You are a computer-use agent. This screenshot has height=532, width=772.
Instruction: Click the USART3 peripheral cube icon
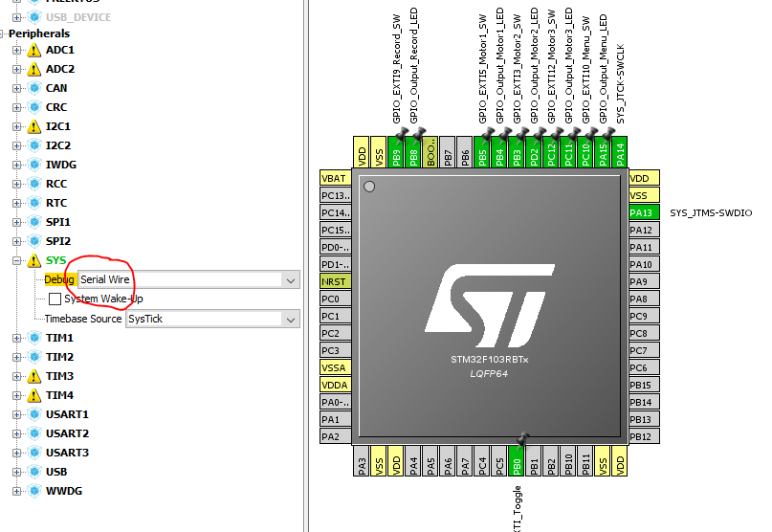[x=34, y=453]
